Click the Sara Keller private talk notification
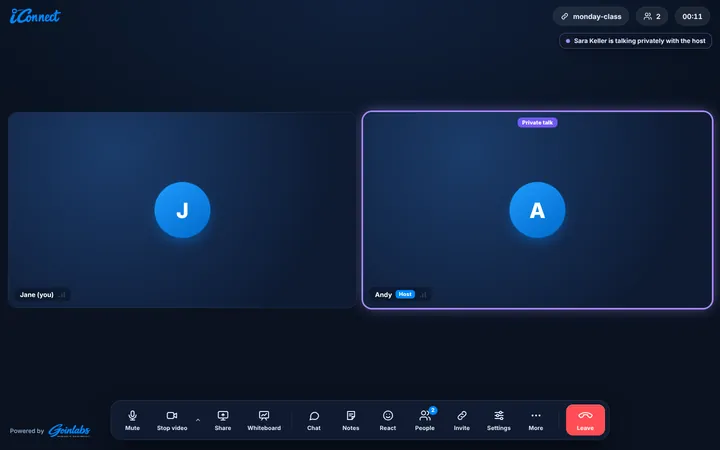Screen dimensions: 720x450 636,41
